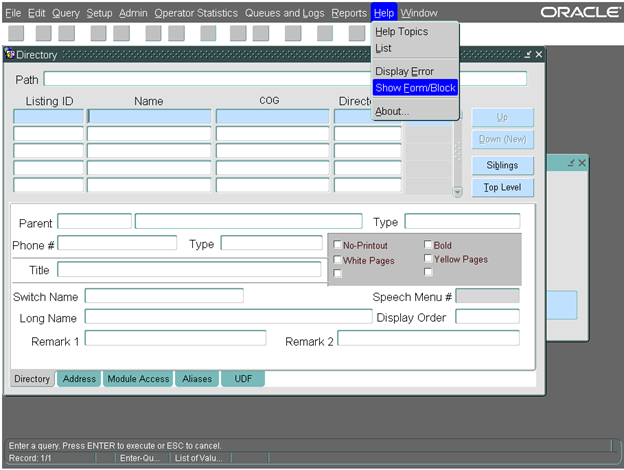Click the Directory window title icon
The width and height of the screenshot is (624, 470).
pos(10,54)
